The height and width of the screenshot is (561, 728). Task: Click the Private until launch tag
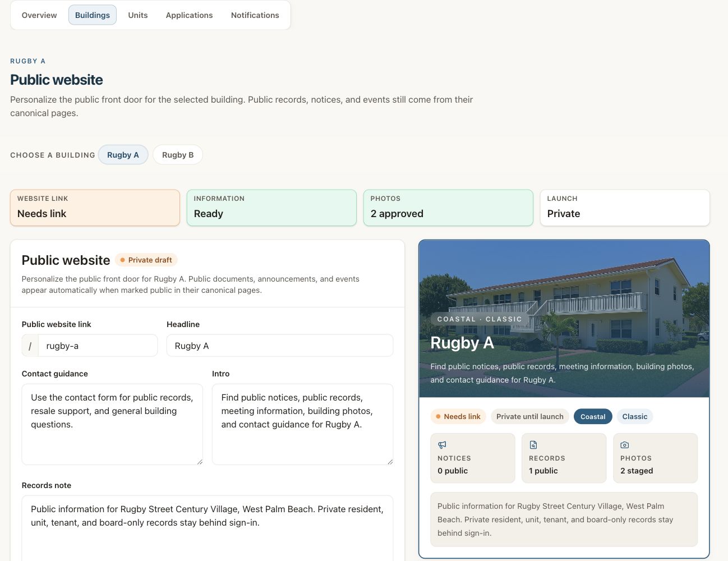[530, 416]
